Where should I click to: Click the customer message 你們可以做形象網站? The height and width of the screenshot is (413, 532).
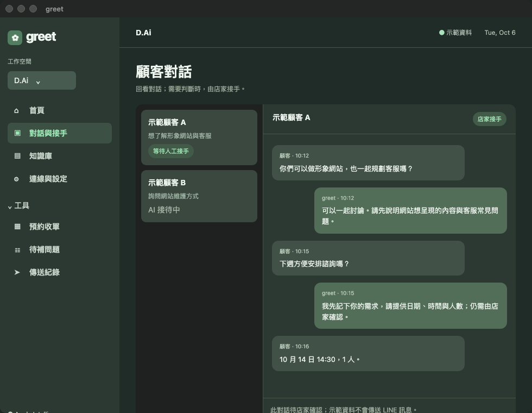coord(368,162)
